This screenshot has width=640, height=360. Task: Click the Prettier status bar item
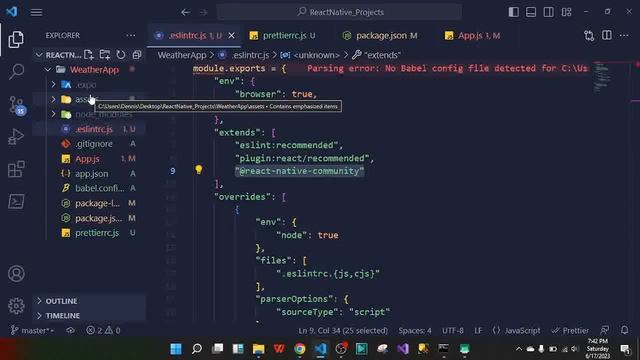coord(570,330)
